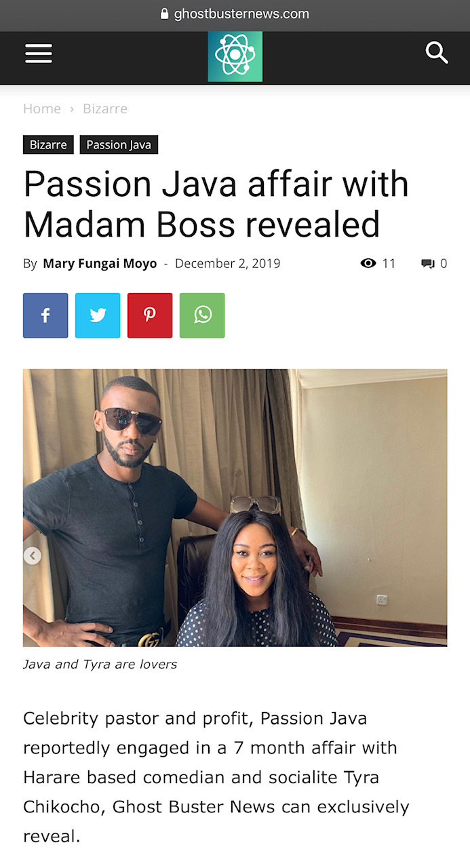Share article on Twitter

pos(98,315)
